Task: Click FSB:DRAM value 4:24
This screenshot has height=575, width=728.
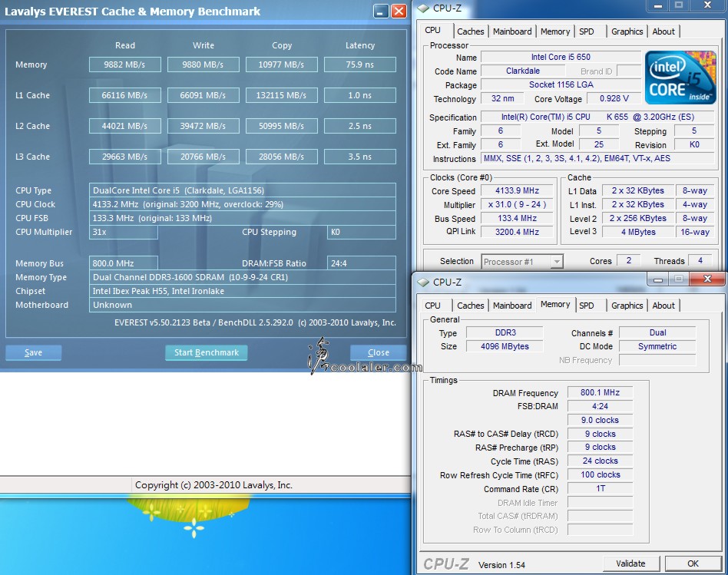Action: pos(601,407)
